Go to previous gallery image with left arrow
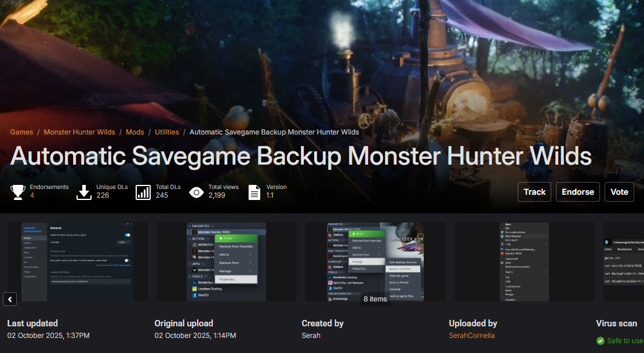Image resolution: width=644 pixels, height=353 pixels. (10, 299)
